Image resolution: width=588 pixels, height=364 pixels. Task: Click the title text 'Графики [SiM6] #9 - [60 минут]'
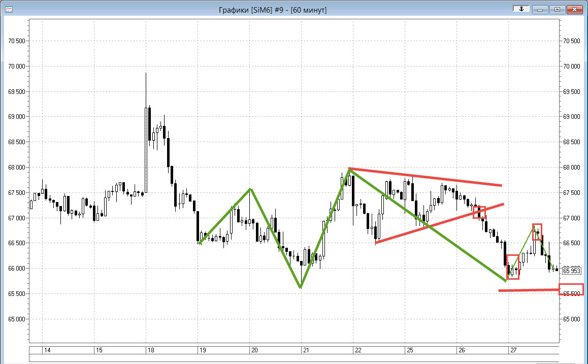(273, 10)
